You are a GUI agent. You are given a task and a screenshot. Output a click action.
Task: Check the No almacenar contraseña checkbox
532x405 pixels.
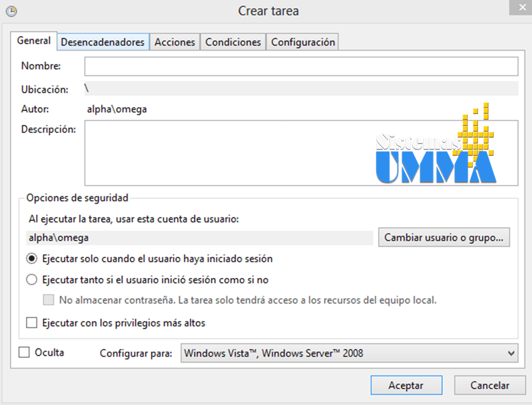[x=48, y=300]
